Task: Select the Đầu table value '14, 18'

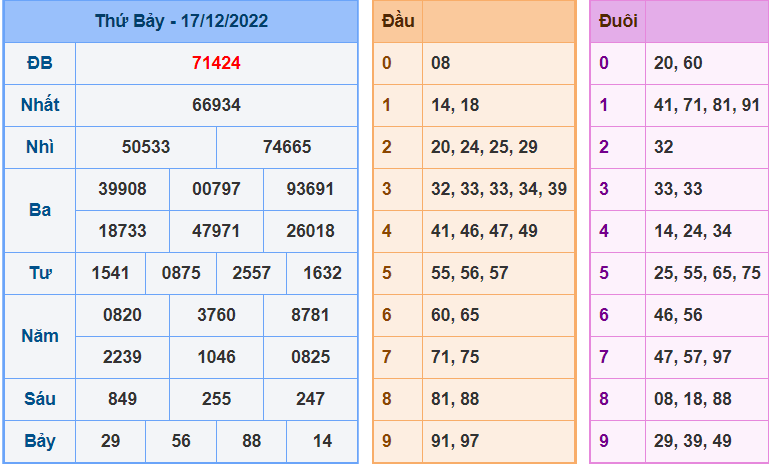Action: coord(455,105)
